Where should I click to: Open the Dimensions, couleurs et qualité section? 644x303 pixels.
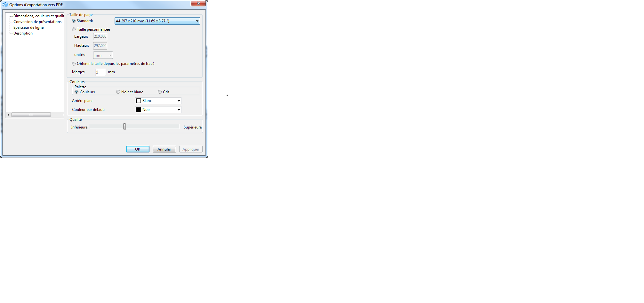coord(38,16)
